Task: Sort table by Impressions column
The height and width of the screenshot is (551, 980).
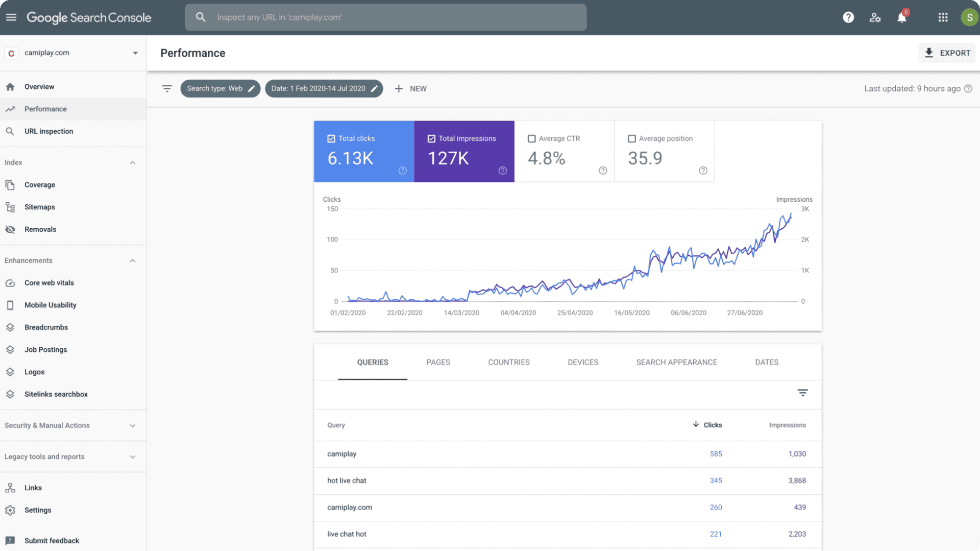Action: click(787, 425)
